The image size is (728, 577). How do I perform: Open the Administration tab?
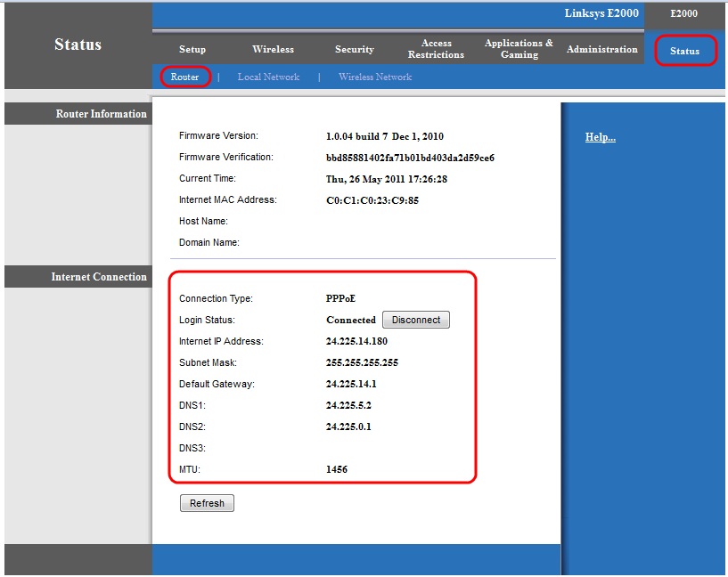(x=601, y=49)
